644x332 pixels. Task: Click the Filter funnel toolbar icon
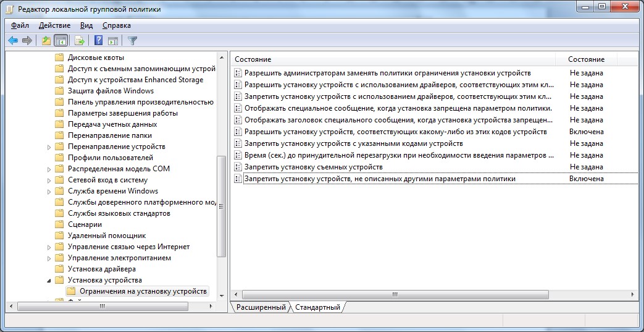tap(132, 41)
